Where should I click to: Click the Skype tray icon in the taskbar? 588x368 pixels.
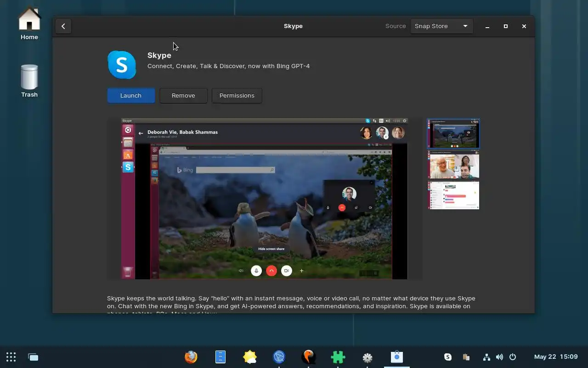click(x=448, y=357)
